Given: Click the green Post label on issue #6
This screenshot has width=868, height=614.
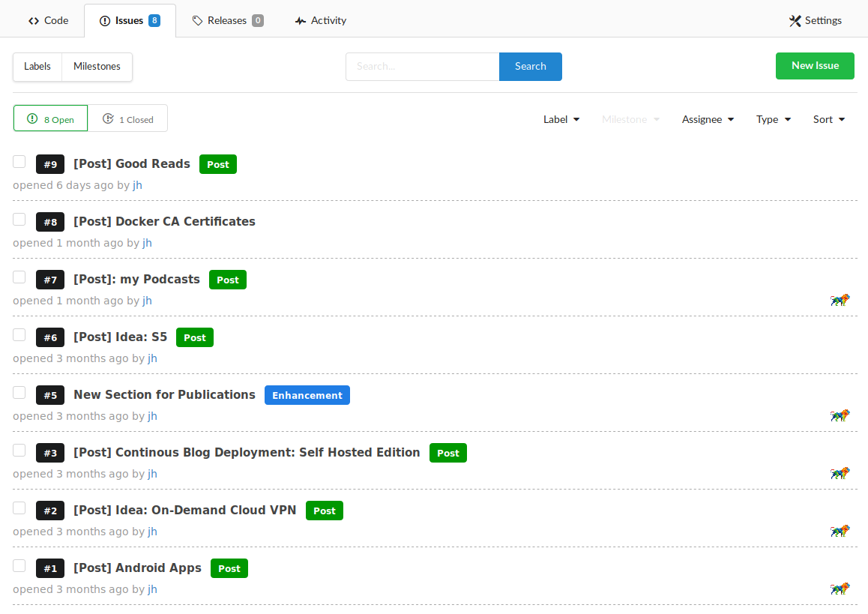Looking at the screenshot, I should 194,337.
